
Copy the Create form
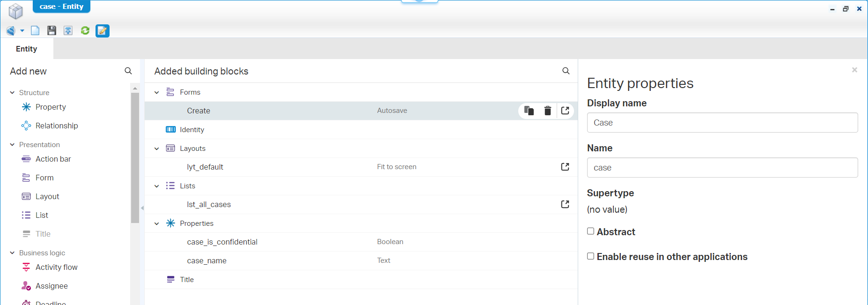click(x=529, y=111)
